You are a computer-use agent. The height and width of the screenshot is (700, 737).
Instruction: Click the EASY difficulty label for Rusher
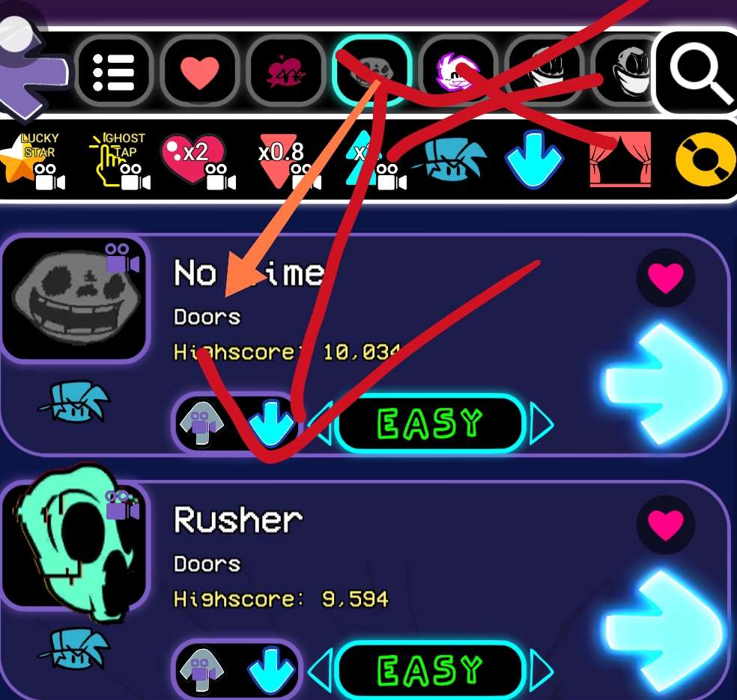pos(430,670)
